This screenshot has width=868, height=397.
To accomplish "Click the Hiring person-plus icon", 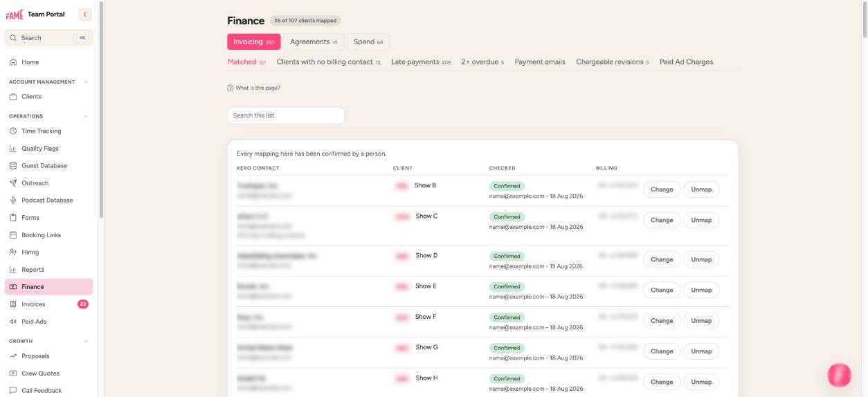I will click(x=12, y=252).
